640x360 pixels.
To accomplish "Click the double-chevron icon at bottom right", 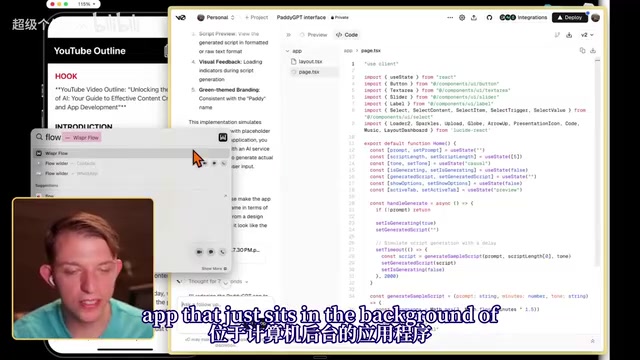I will [x=592, y=341].
